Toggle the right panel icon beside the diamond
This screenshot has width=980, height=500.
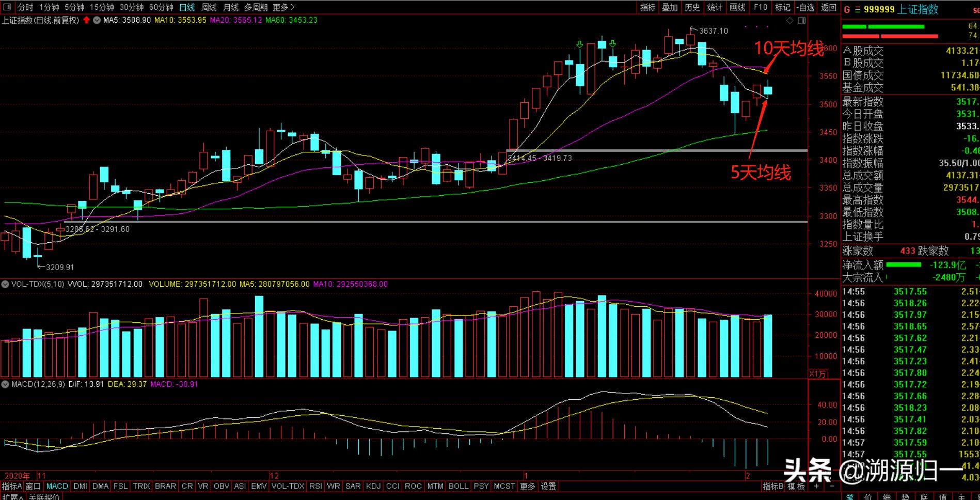pos(802,21)
